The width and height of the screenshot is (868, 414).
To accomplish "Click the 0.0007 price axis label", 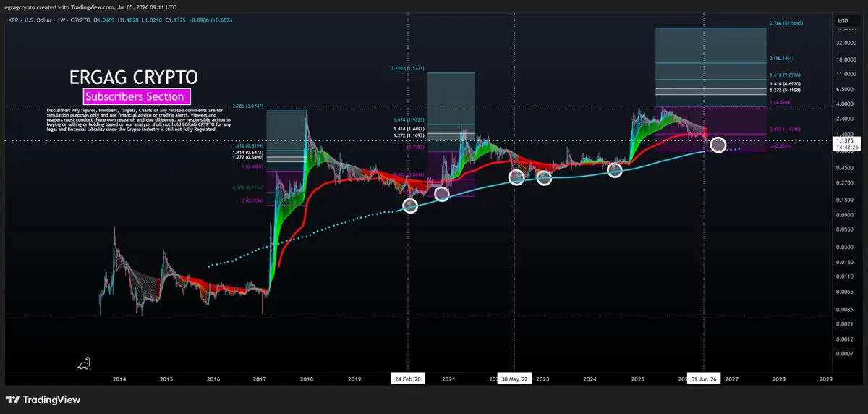I will (846, 354).
